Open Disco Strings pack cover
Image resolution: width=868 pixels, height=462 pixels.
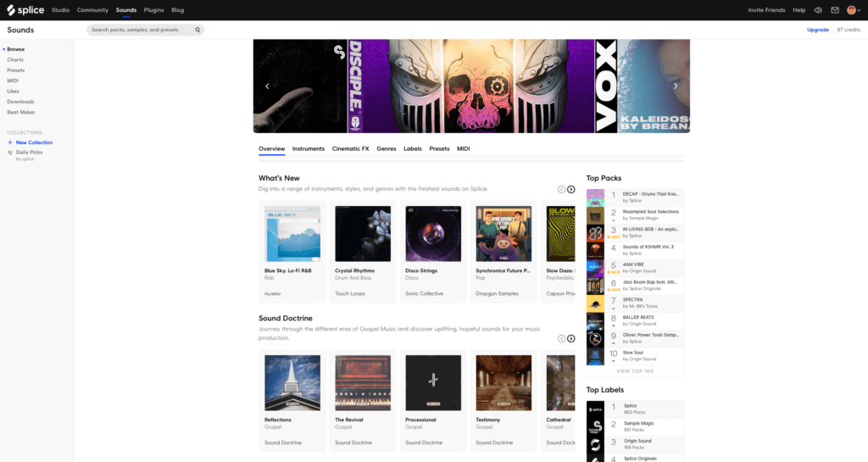pos(433,234)
